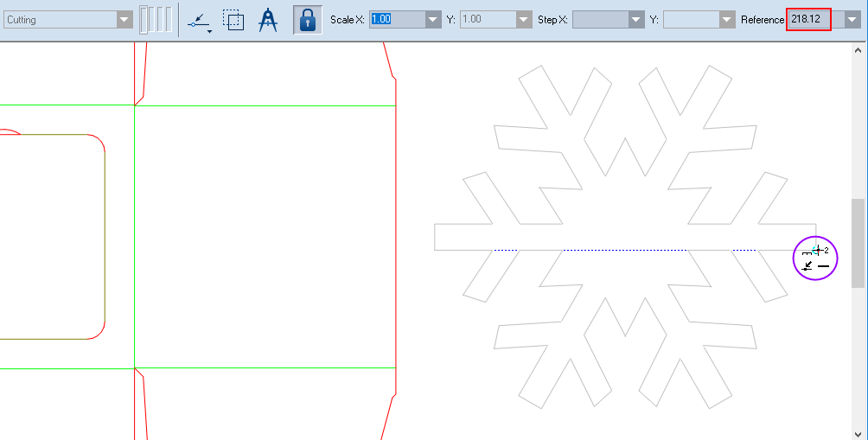Viewport: 868px width, 440px height.
Task: Click the scroll down arrow
Action: point(858,433)
